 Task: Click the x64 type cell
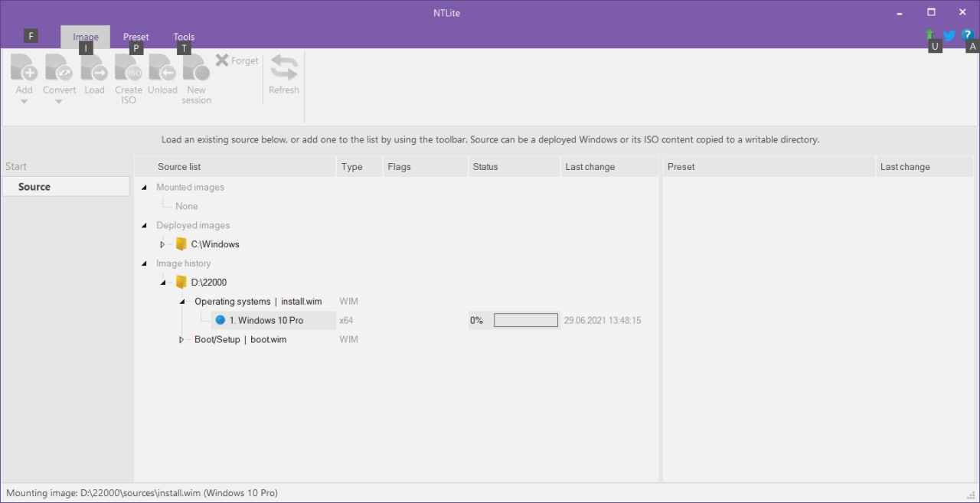tap(346, 320)
